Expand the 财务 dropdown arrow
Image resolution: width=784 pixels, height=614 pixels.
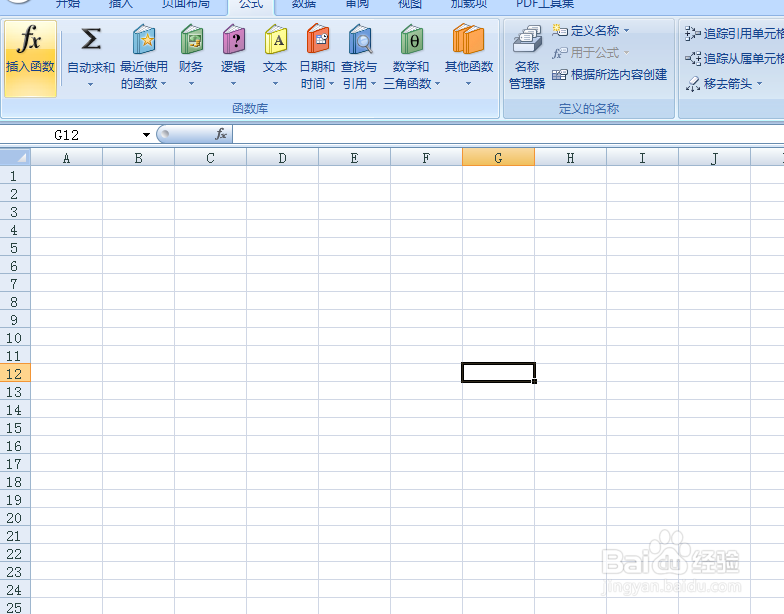(191, 84)
